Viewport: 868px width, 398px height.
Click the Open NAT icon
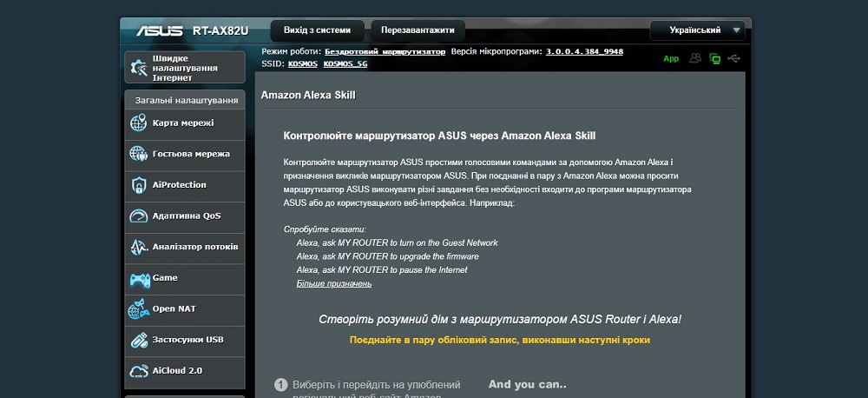point(138,309)
